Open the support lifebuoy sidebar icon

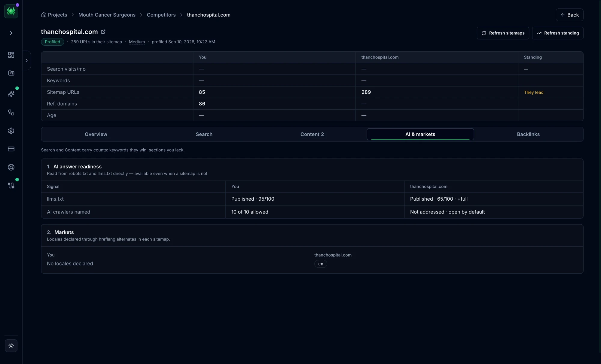coord(11,167)
